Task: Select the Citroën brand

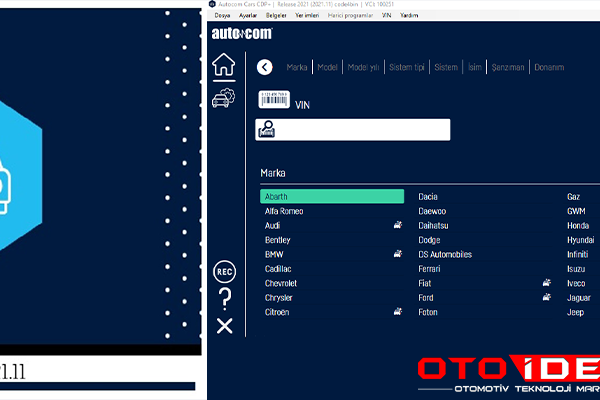Action: tap(277, 312)
